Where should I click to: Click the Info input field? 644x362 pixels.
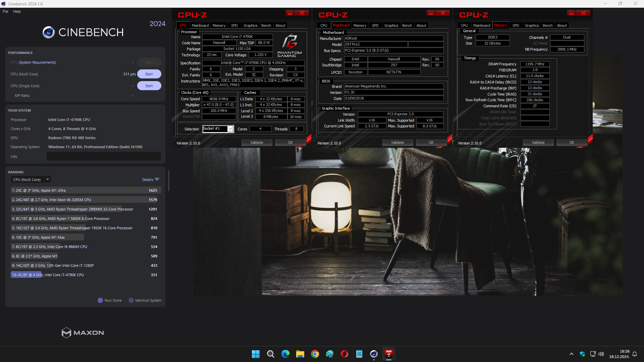(104, 156)
